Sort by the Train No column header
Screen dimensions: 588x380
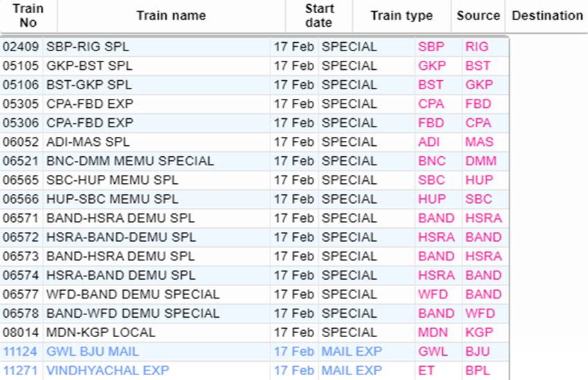click(28, 16)
